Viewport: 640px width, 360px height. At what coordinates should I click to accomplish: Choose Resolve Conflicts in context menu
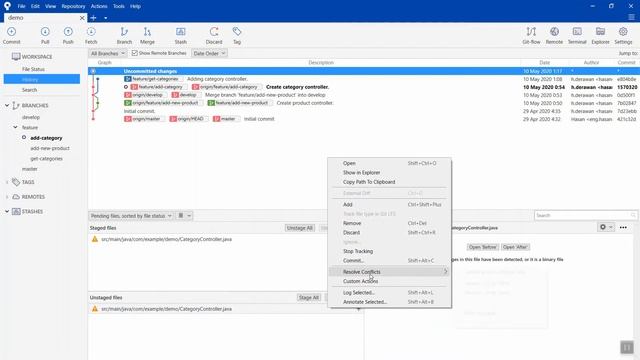click(x=389, y=272)
